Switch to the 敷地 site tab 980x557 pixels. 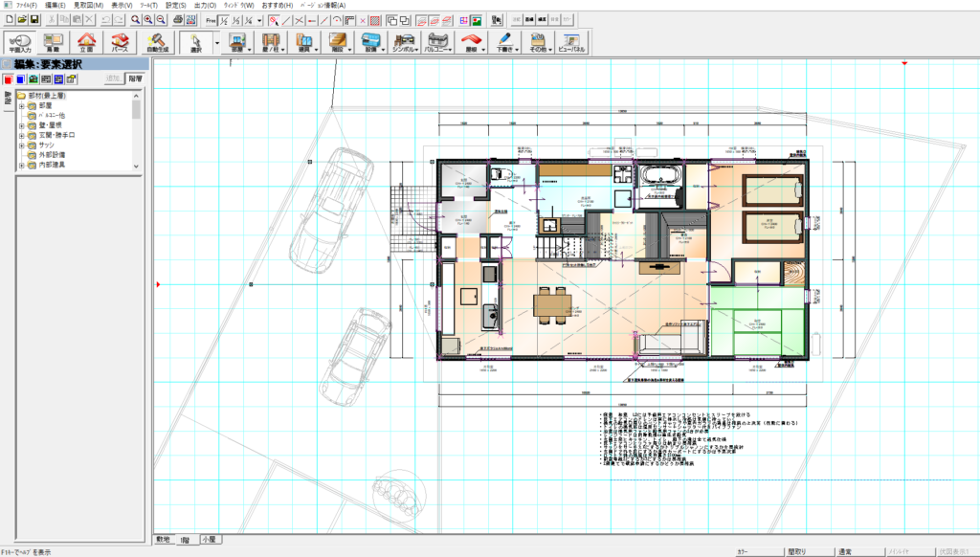tap(163, 539)
